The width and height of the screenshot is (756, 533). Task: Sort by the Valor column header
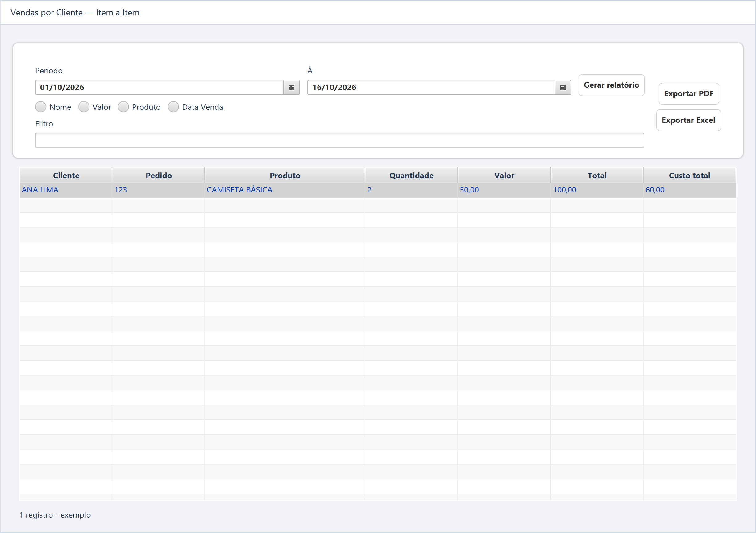(x=504, y=175)
